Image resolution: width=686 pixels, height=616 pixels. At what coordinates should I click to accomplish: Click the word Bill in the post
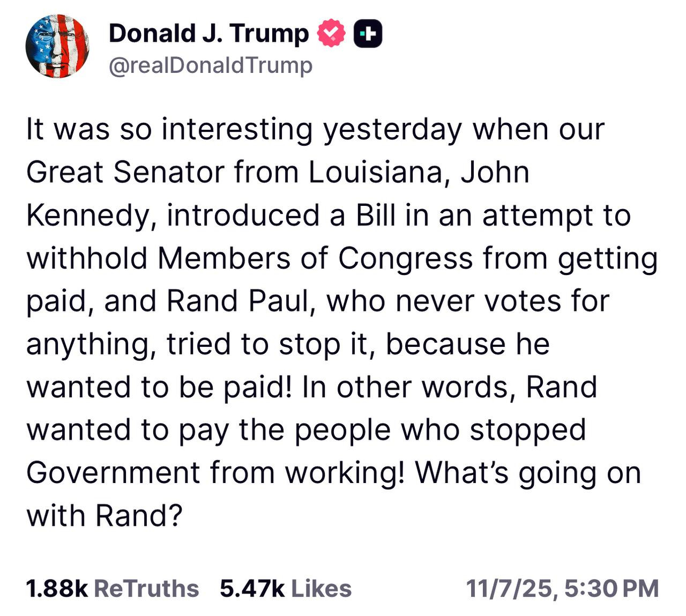pos(375,216)
